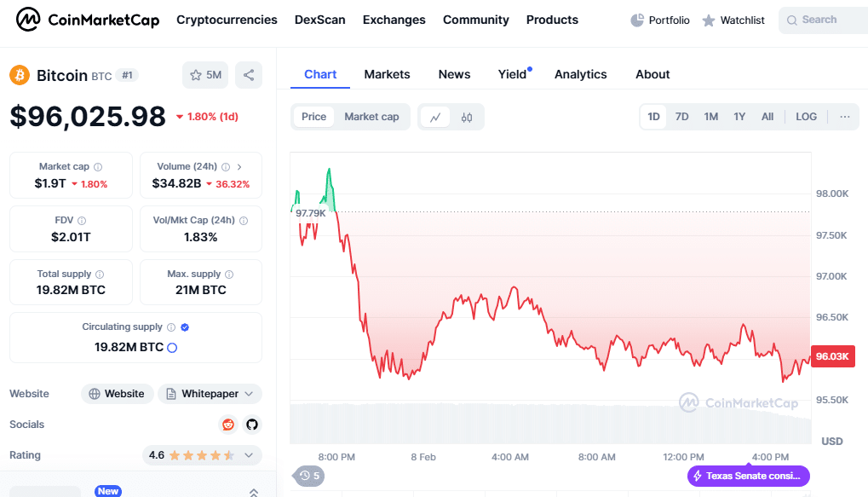Switch to the Yield tab

(513, 74)
